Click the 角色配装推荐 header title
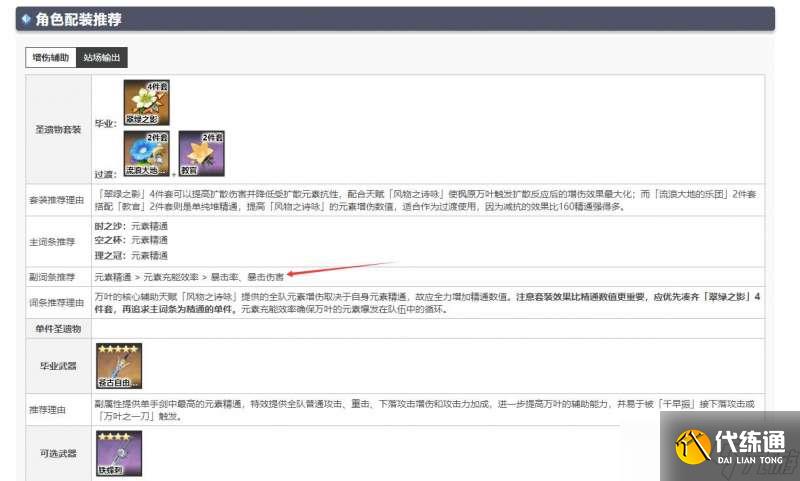 pos(78,19)
